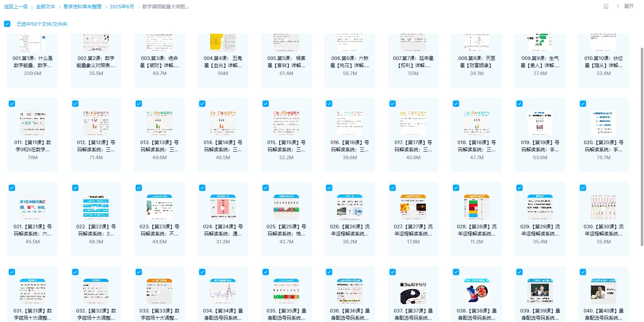Open video thumbnail of file 025
644x322 pixels.
286,207
